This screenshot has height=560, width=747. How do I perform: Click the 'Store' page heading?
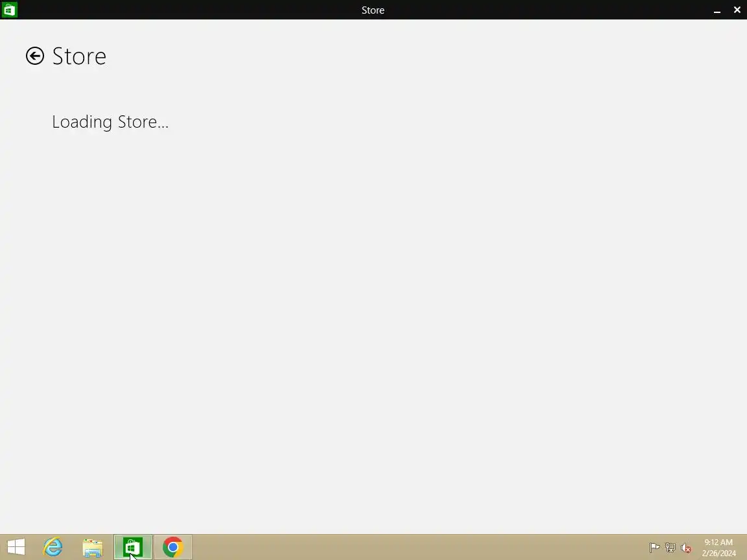pos(79,56)
